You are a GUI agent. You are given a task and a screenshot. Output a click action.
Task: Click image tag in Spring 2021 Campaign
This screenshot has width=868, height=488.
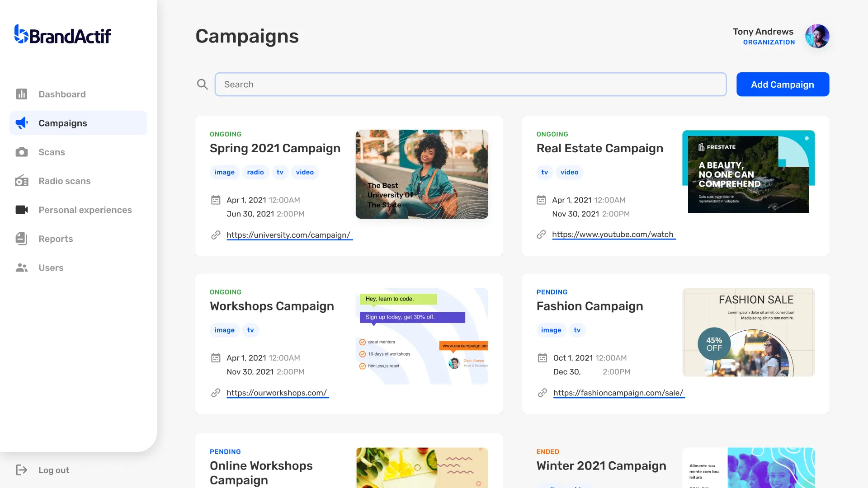click(x=225, y=172)
